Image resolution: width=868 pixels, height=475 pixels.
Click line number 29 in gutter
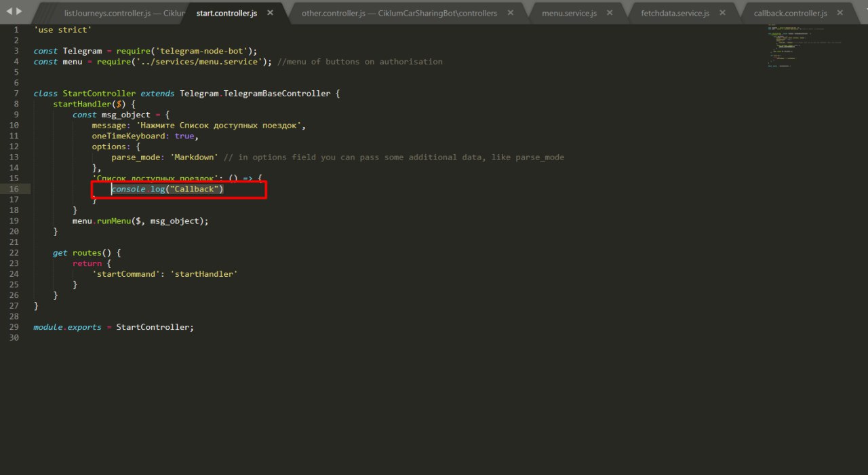pyautogui.click(x=14, y=327)
